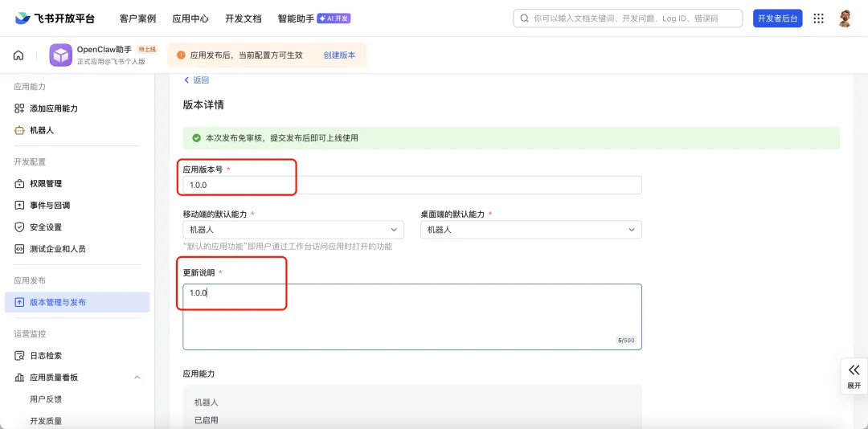The width and height of the screenshot is (868, 429).
Task: Click the 添加应用能力 grid icon
Action: coord(19,108)
